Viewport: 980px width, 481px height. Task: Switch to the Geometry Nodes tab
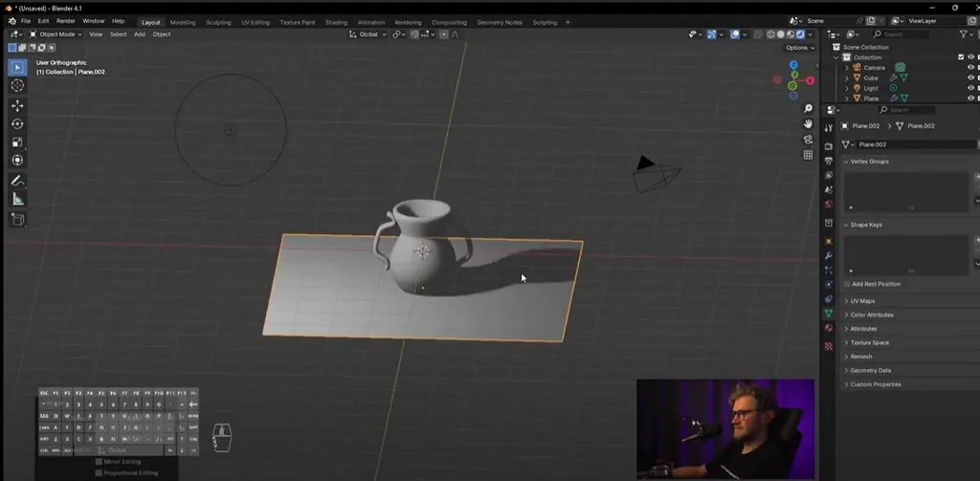coord(500,23)
